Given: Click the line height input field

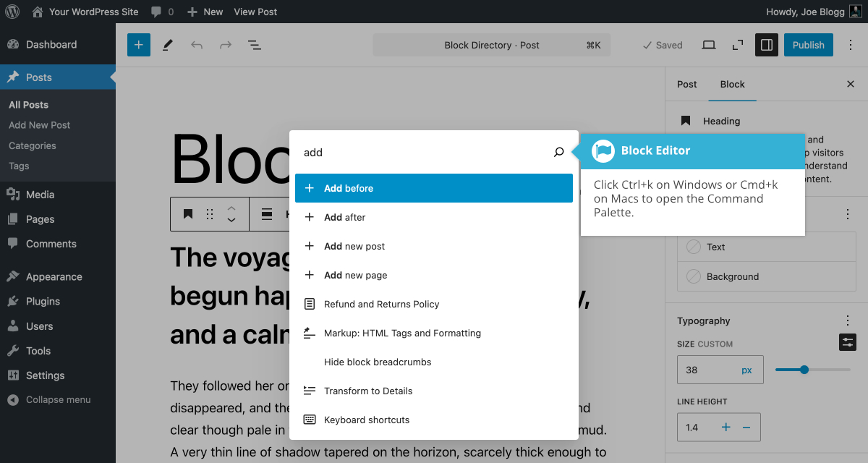Looking at the screenshot, I should pos(697,428).
